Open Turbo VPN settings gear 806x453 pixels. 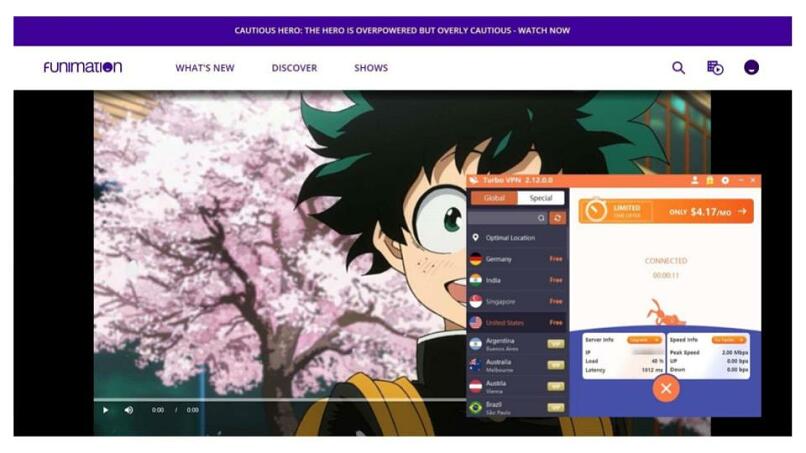pos(725,180)
